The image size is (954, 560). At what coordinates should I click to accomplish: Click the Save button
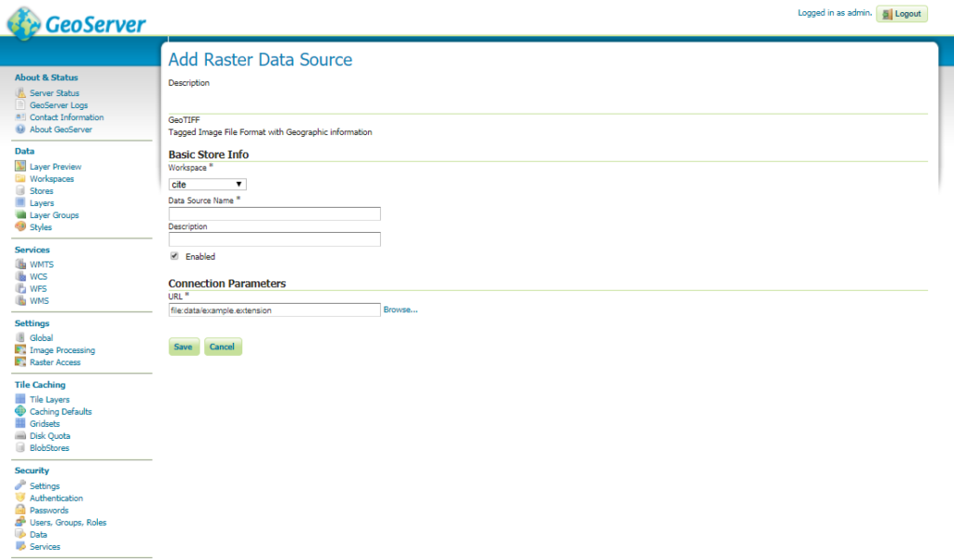pos(183,346)
